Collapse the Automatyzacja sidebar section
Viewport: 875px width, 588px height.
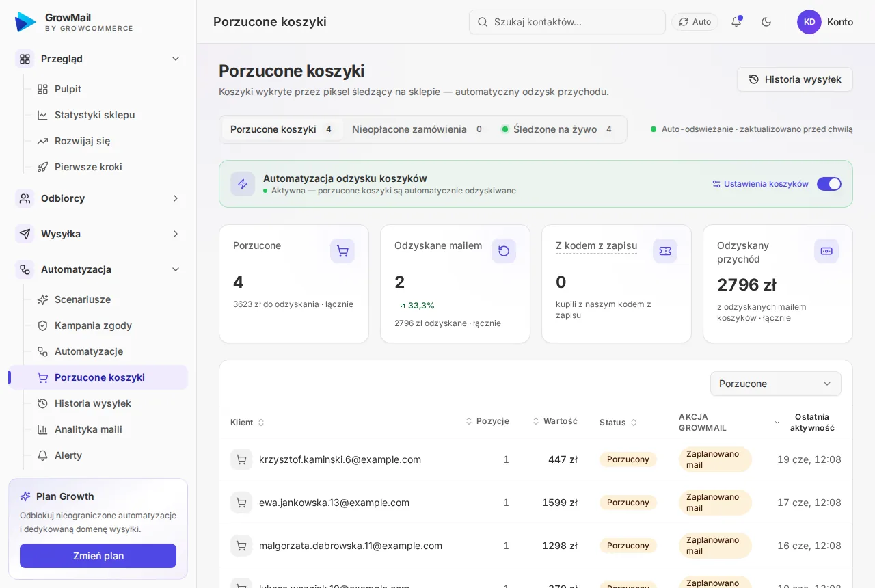(x=98, y=269)
